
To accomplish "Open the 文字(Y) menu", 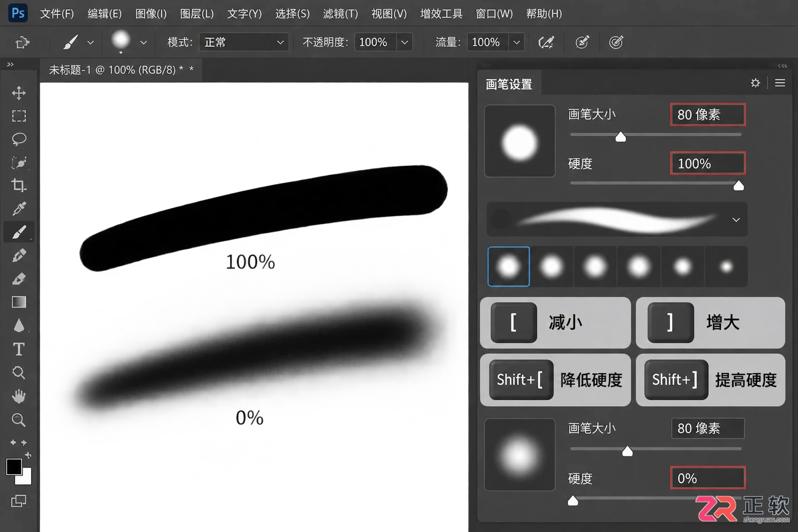I will [244, 13].
